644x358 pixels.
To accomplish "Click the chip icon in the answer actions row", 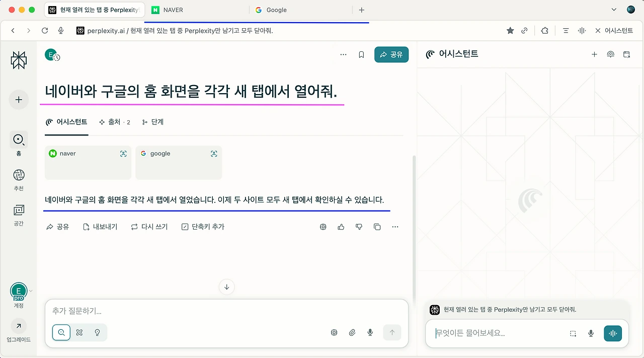I will pos(323,227).
